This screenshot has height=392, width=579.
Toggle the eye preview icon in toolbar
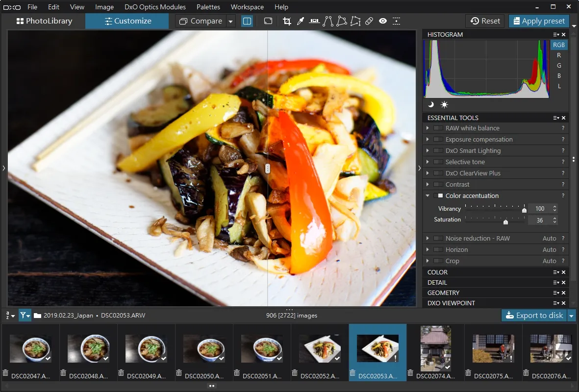point(383,21)
